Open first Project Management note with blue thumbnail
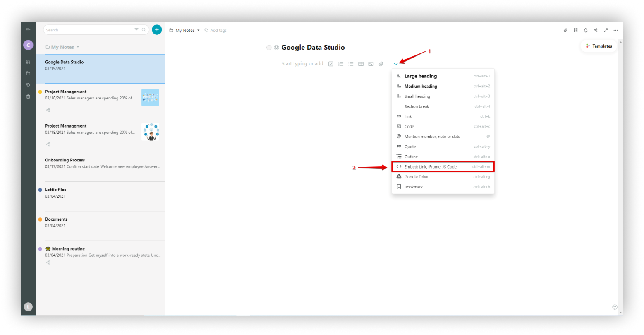644x335 pixels. pyautogui.click(x=101, y=101)
